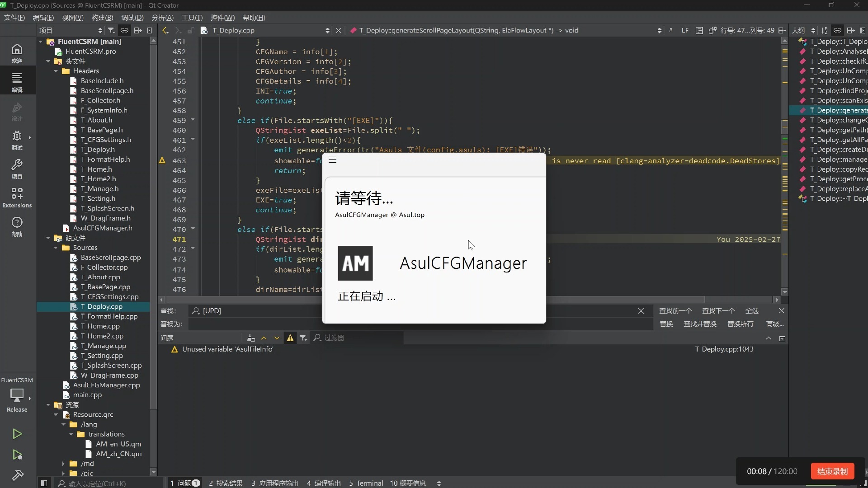This screenshot has width=868, height=488.
Task: Go back with the yellow arrow
Action: click(165, 30)
